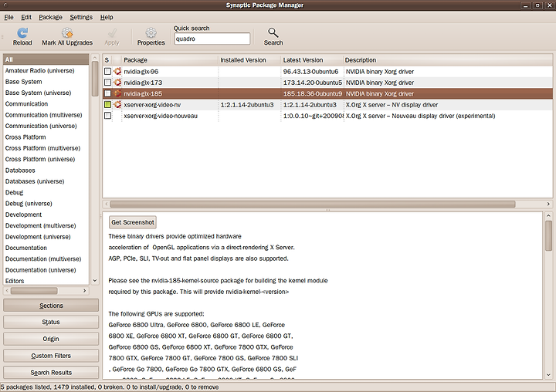Viewport: 556px width, 392px height.
Task: Mark the nvidia-glx-96 status checkbox
Action: (108, 71)
